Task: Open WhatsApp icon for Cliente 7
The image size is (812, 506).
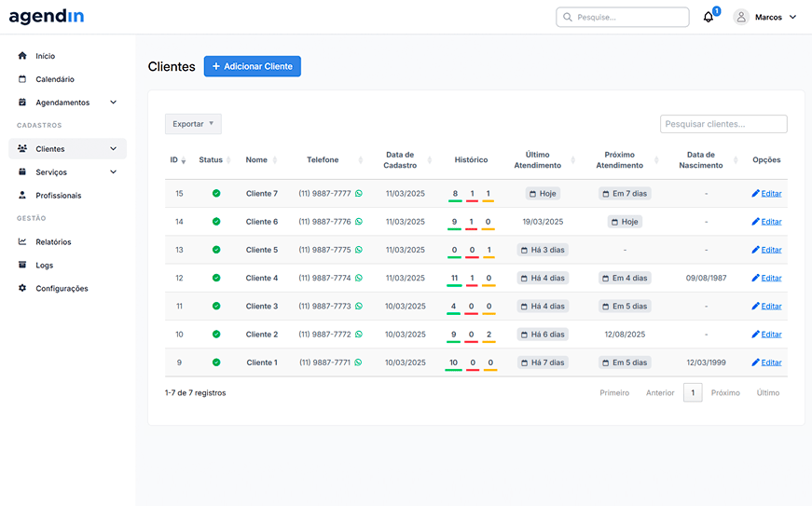Action: 359,194
